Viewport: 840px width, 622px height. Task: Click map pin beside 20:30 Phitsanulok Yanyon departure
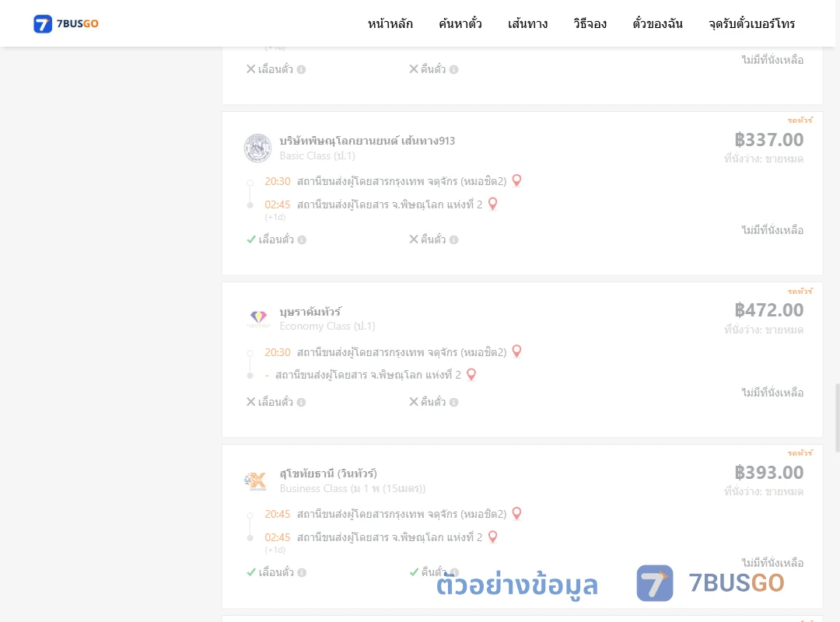[517, 180]
